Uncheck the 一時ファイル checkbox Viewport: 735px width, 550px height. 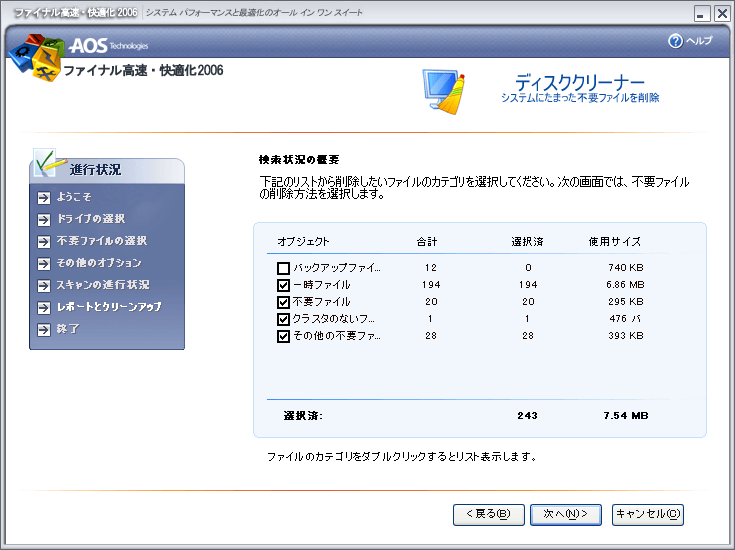tap(283, 285)
